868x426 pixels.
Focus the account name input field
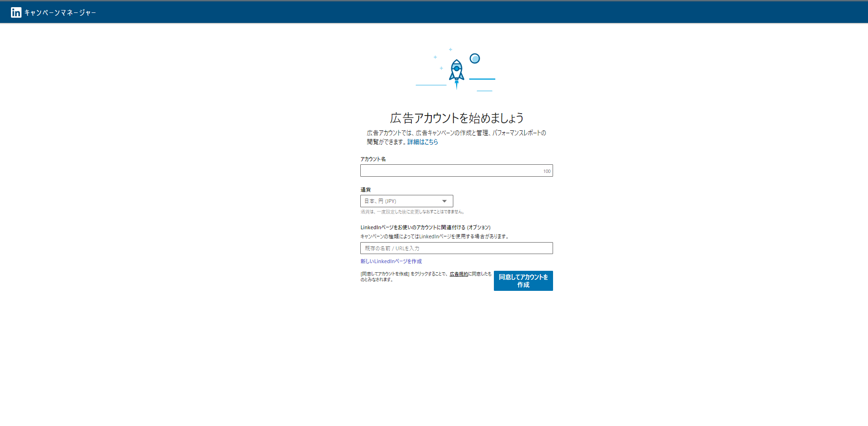[449, 171]
